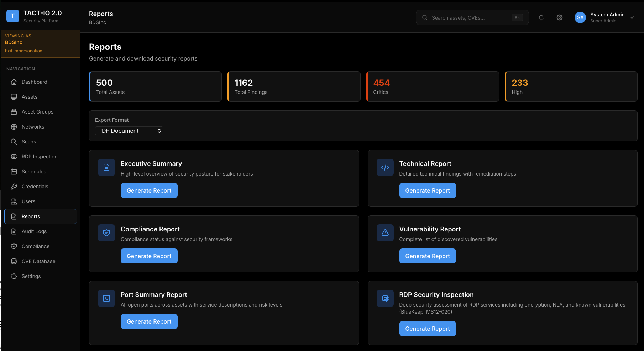Generate the RDP Security Inspection report
The width and height of the screenshot is (644, 351).
pyautogui.click(x=427, y=329)
